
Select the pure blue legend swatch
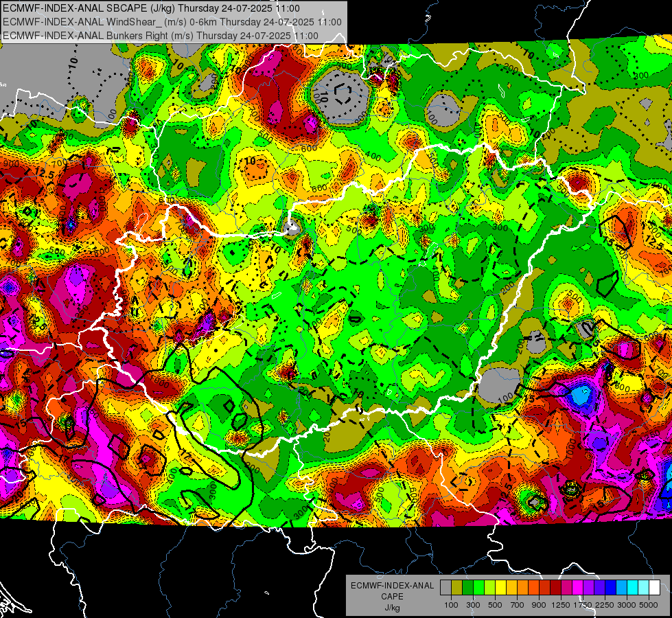[x=611, y=588]
